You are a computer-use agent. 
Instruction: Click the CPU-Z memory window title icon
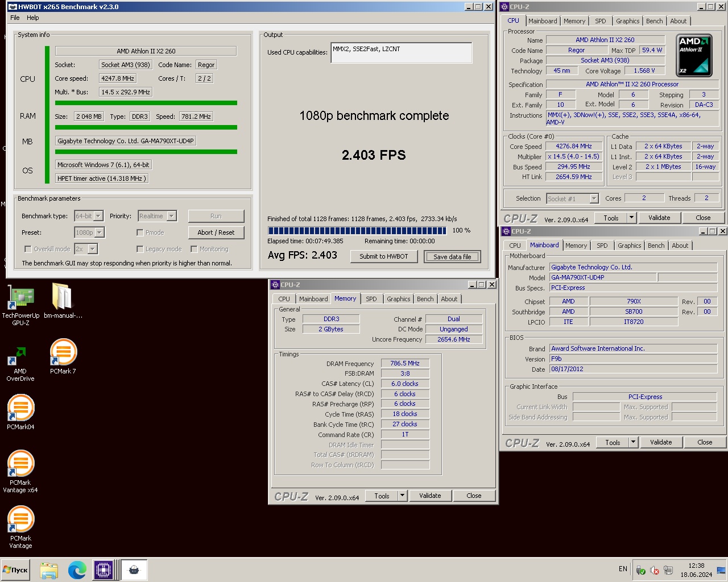pyautogui.click(x=275, y=285)
